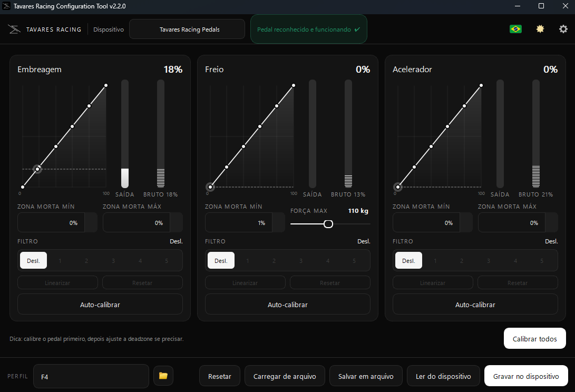Image resolution: width=575 pixels, height=392 pixels.
Task: Click the Pedal reconhecido e funcionando status
Action: [309, 30]
